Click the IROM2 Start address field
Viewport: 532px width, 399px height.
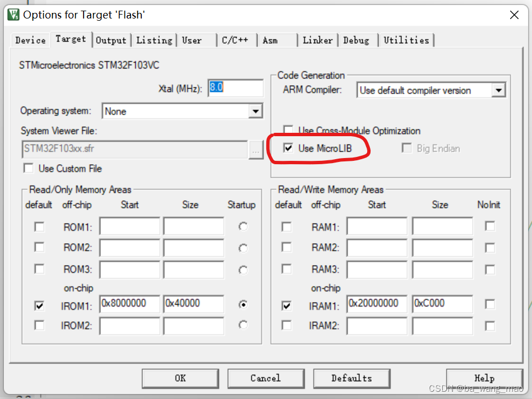coord(129,326)
